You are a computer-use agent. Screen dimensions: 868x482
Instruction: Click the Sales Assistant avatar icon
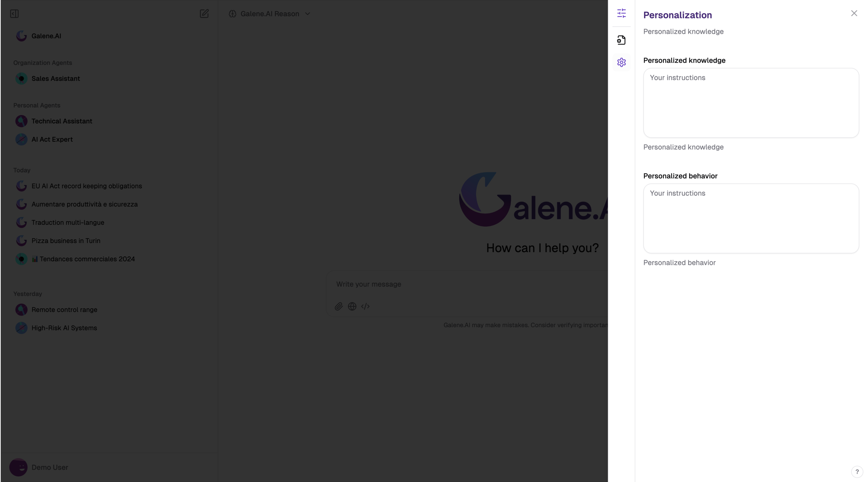click(x=21, y=78)
